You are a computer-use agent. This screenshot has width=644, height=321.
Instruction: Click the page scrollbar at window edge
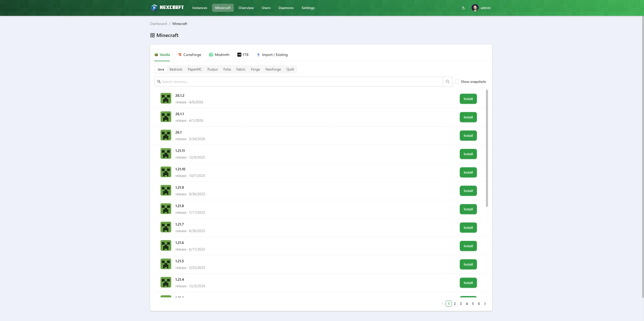(643, 157)
